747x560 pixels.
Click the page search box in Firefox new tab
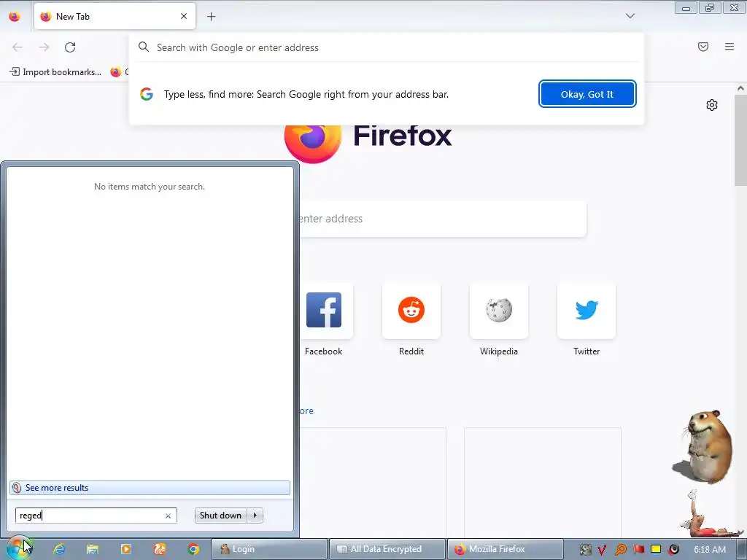(x=443, y=219)
